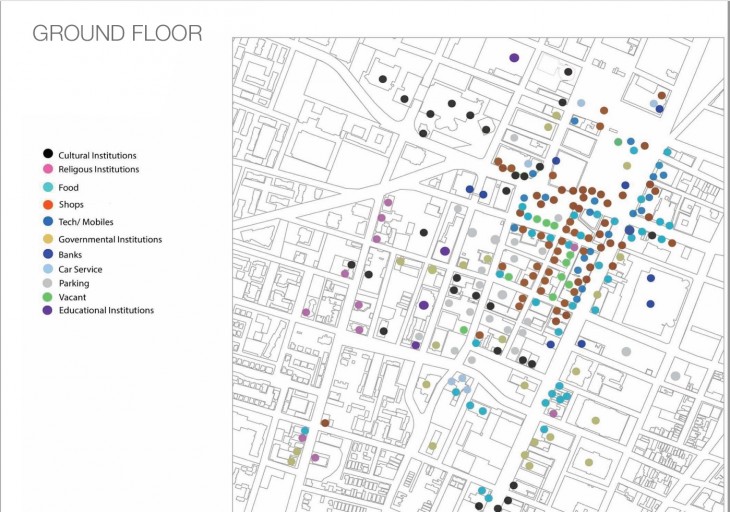Click the topmost purple dot on the map
730x512 pixels.
click(x=514, y=58)
